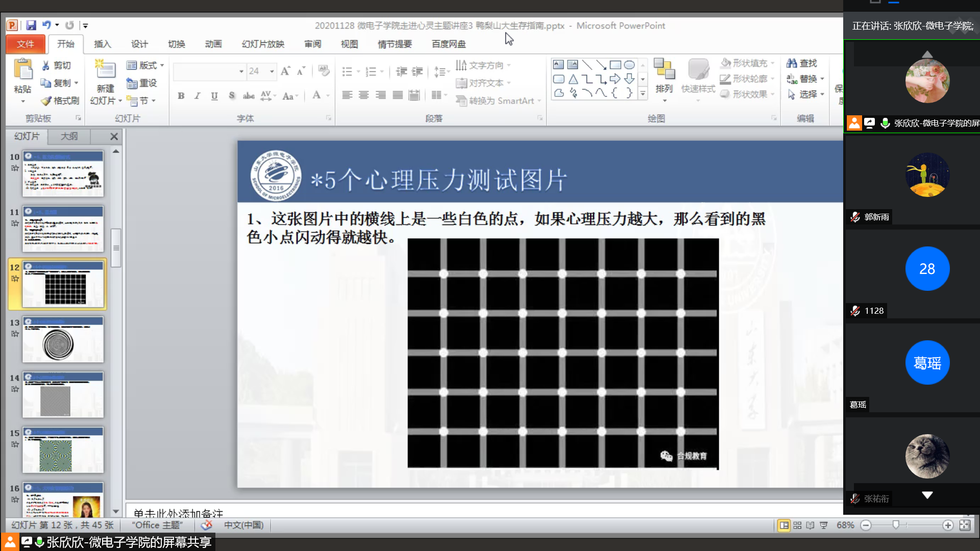Click the Align Text Left icon

347,95
